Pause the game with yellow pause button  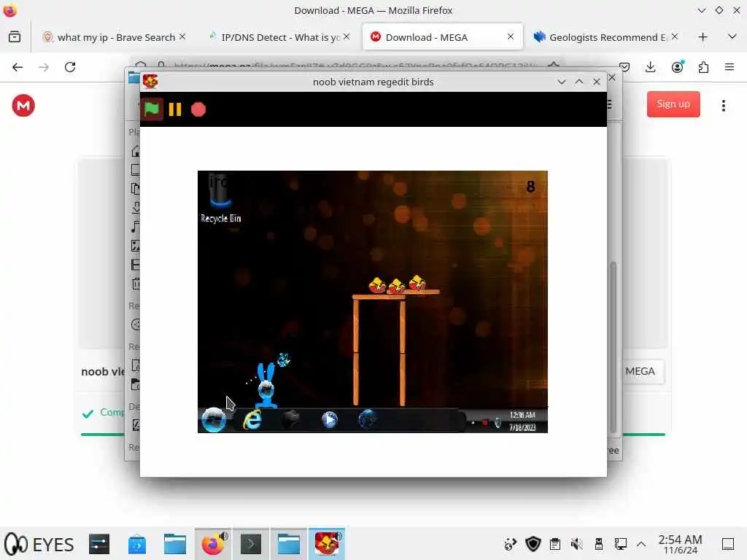pos(175,109)
